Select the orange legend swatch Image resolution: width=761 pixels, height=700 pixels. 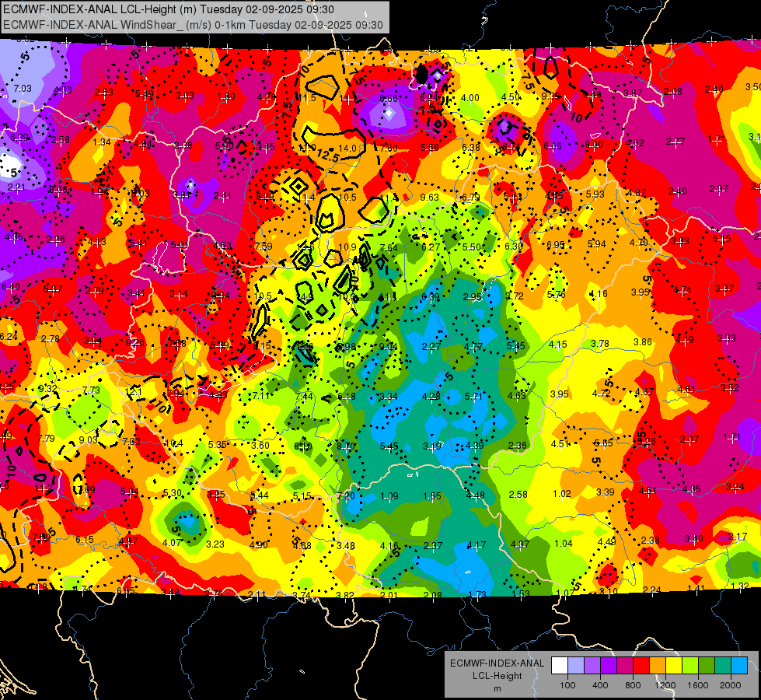coord(658,666)
